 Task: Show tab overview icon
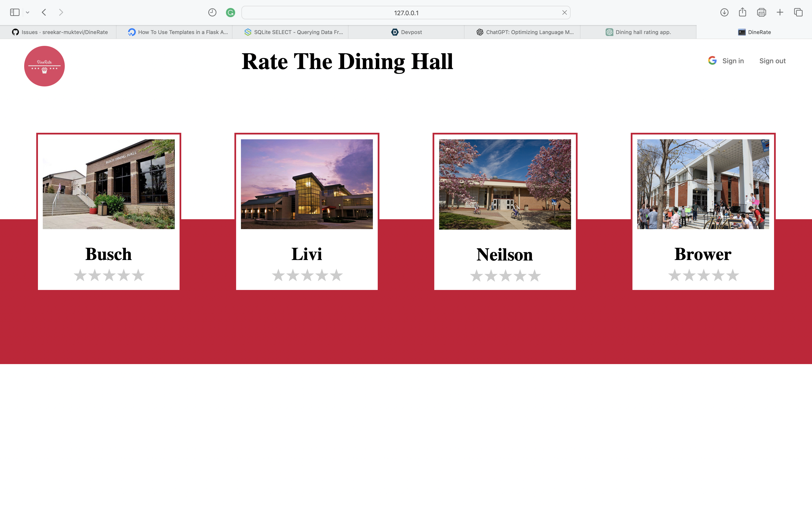(798, 12)
